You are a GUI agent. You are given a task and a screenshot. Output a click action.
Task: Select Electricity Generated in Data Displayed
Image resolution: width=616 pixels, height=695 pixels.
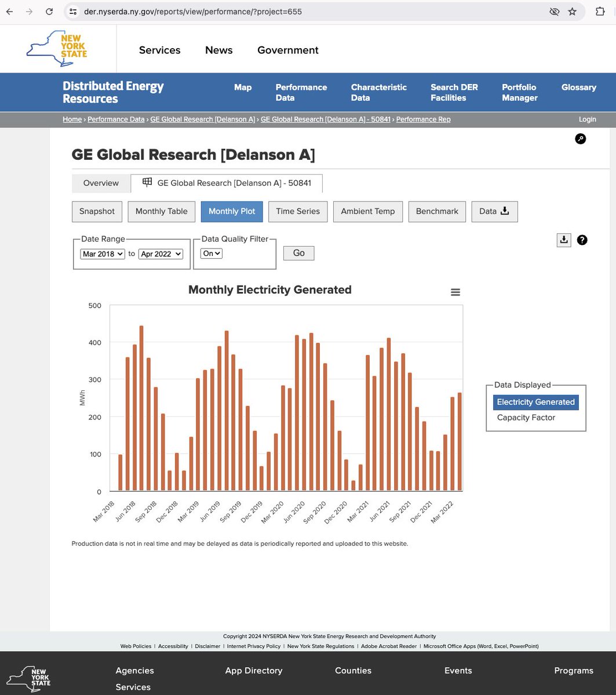tap(536, 402)
